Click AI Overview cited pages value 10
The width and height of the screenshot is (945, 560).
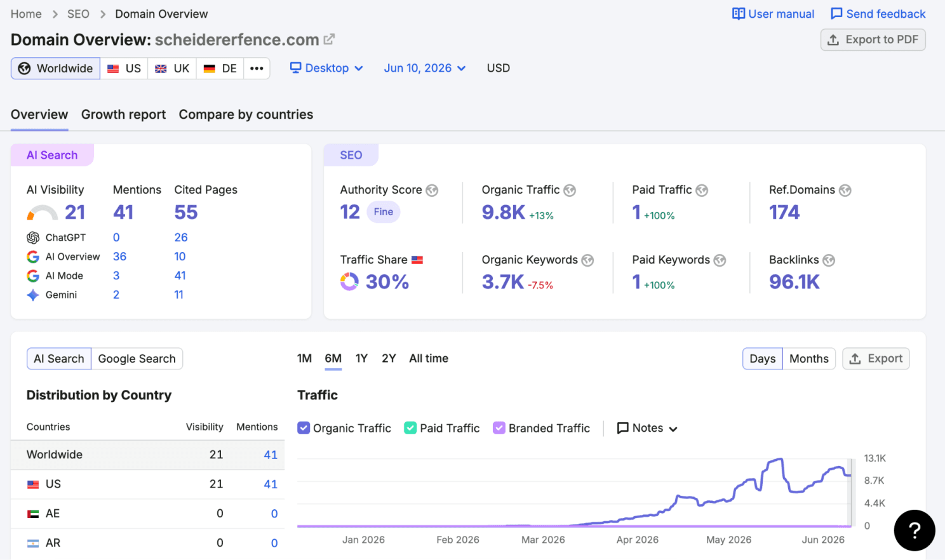pos(180,257)
